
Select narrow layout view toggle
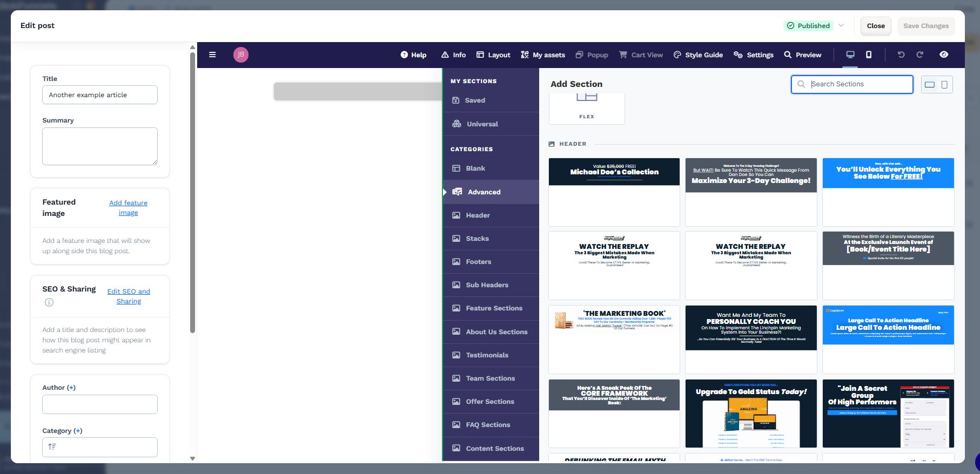[944, 84]
